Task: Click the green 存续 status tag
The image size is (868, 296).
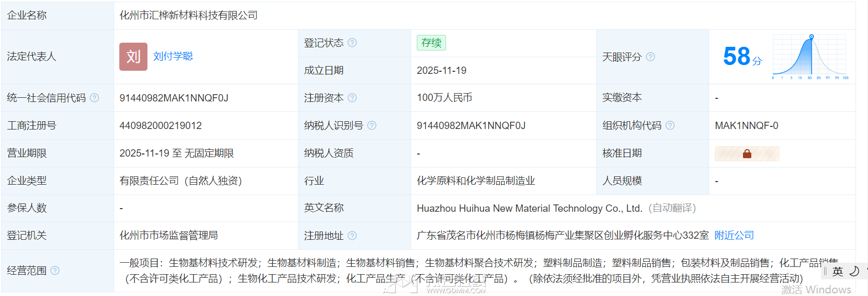Action: click(431, 43)
